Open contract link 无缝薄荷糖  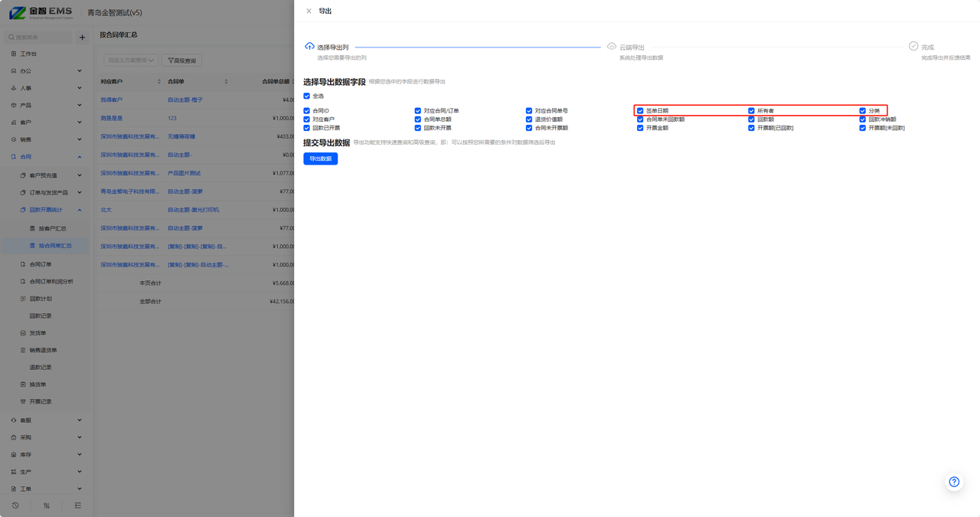click(181, 137)
